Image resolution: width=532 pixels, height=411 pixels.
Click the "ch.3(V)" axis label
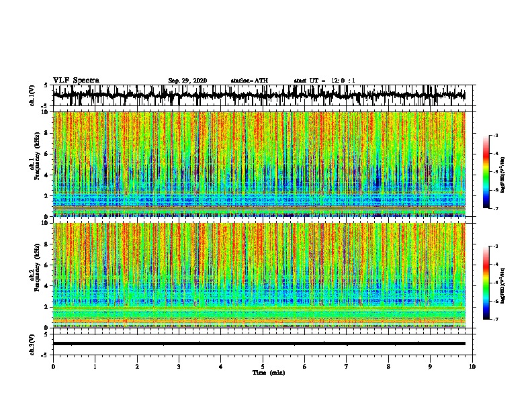pos(32,345)
